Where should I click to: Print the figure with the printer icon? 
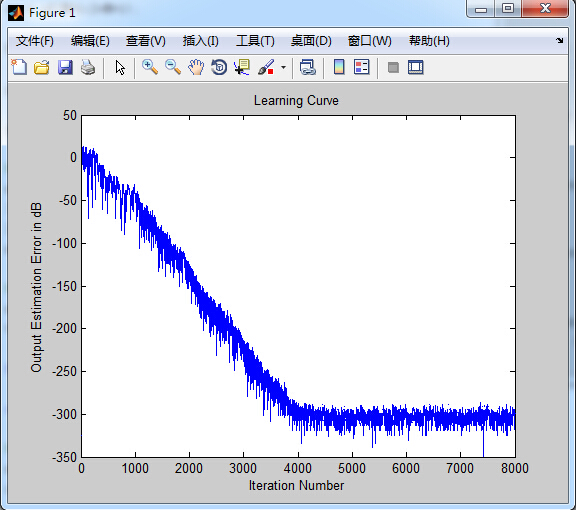coord(88,68)
